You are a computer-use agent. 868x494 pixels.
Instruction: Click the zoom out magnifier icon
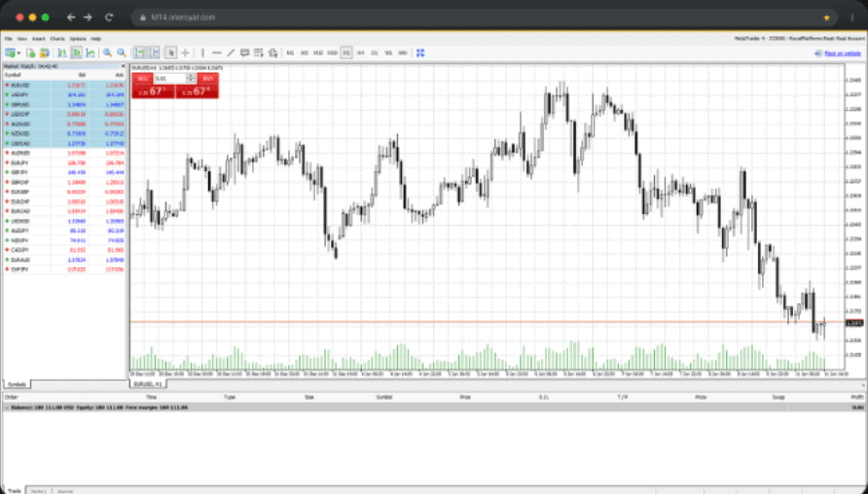122,53
